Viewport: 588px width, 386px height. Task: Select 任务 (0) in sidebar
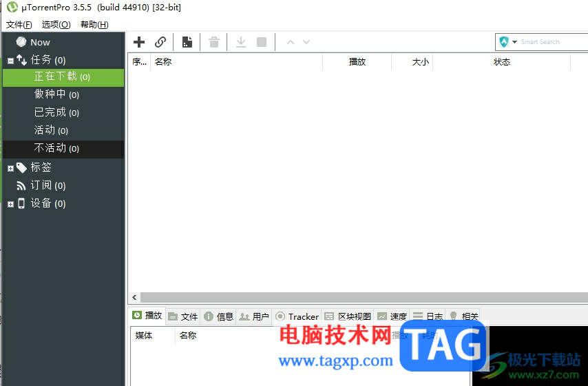[x=48, y=60]
